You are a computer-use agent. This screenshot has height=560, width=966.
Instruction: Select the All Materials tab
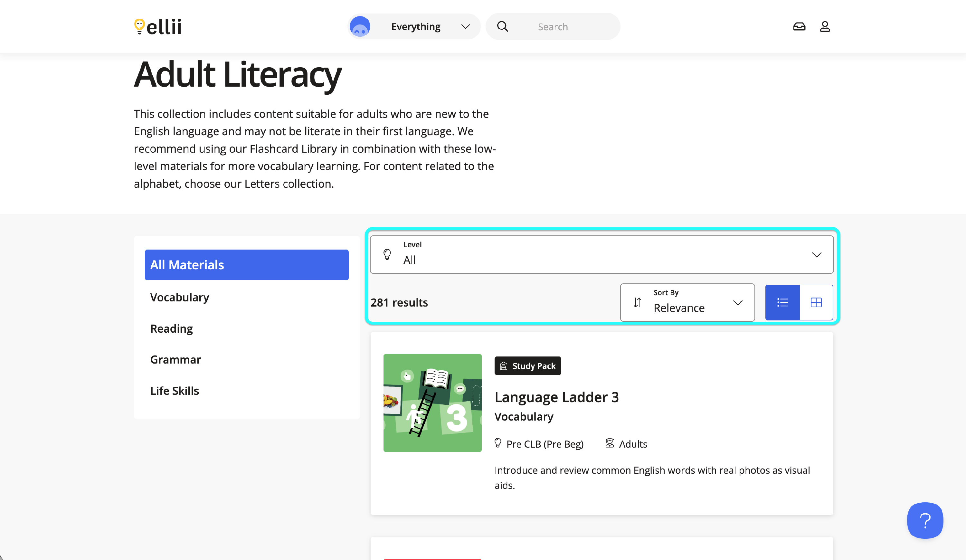click(246, 265)
